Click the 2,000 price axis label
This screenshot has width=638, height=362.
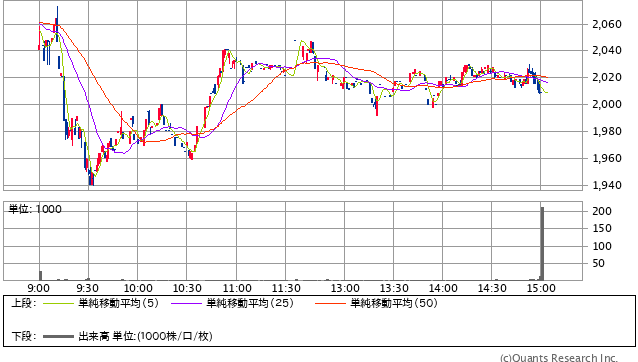tap(607, 104)
